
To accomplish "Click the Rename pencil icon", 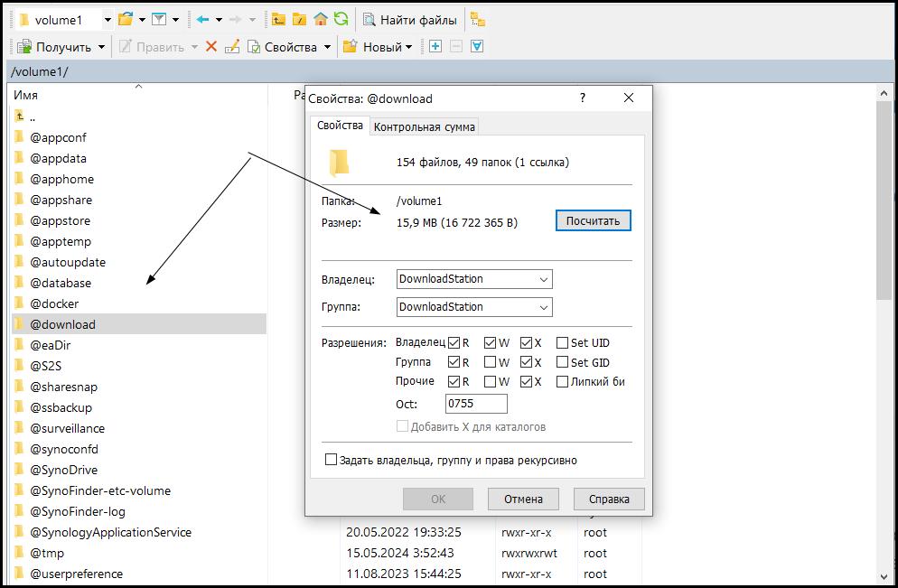I will point(232,46).
